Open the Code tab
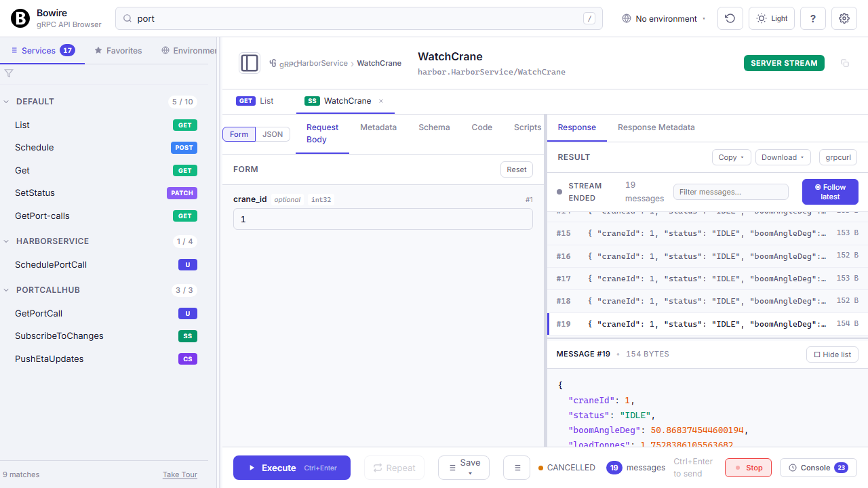Viewport: 868px width, 488px height. (482, 127)
